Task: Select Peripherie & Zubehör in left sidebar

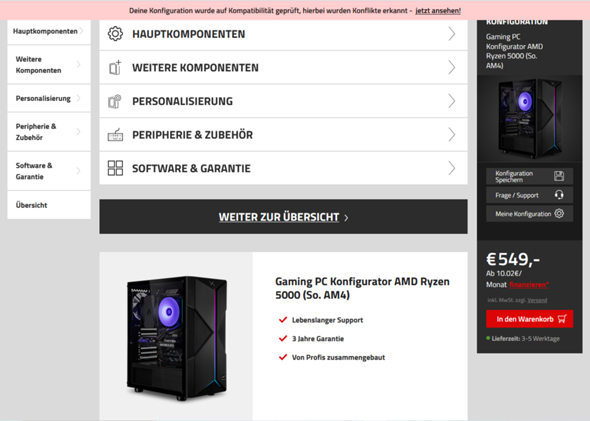Action: [x=49, y=132]
